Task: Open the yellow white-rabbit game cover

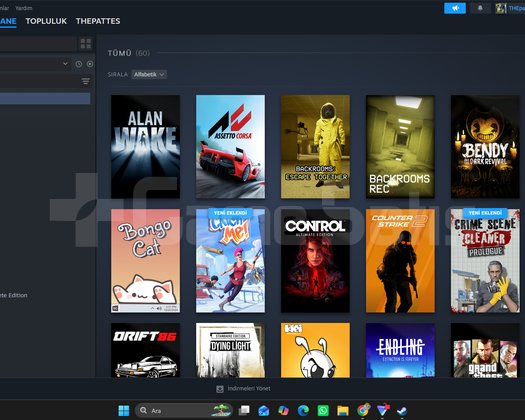Action: point(315,350)
